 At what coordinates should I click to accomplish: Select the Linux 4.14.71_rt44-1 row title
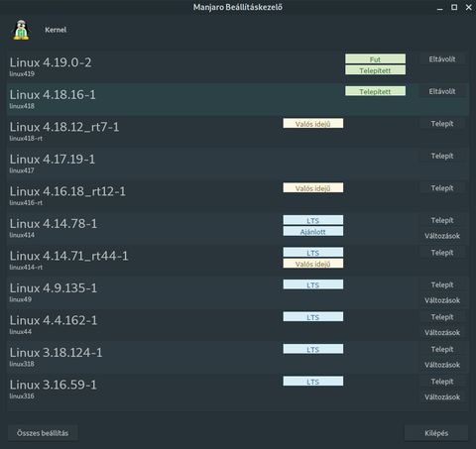pyautogui.click(x=68, y=256)
